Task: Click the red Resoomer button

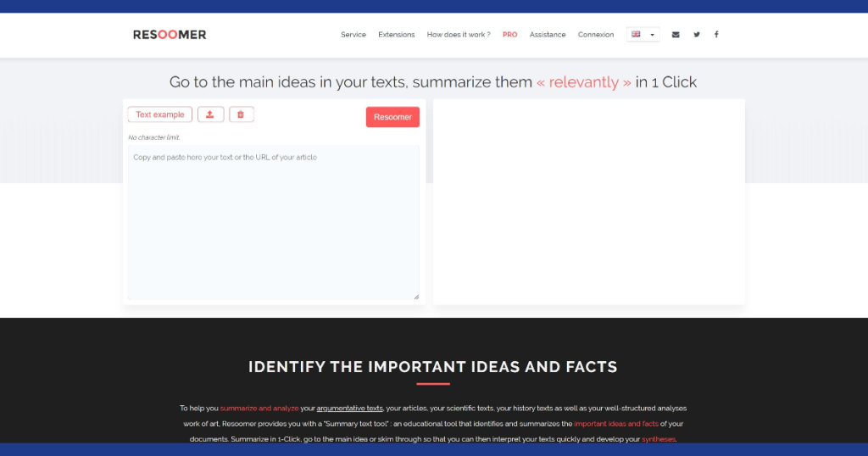Action: click(392, 117)
